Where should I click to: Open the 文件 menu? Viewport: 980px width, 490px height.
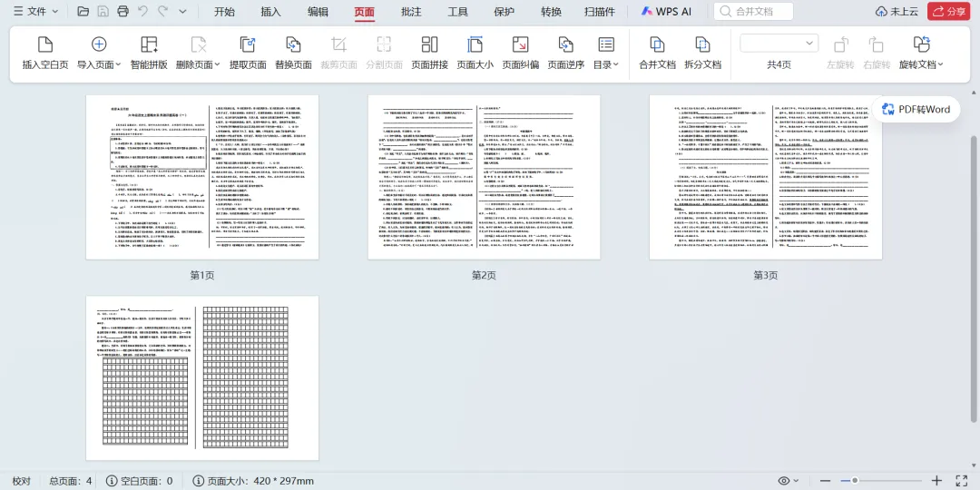pos(35,11)
